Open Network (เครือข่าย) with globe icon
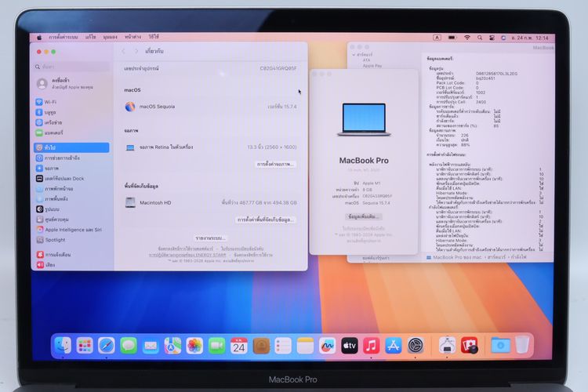 49,122
